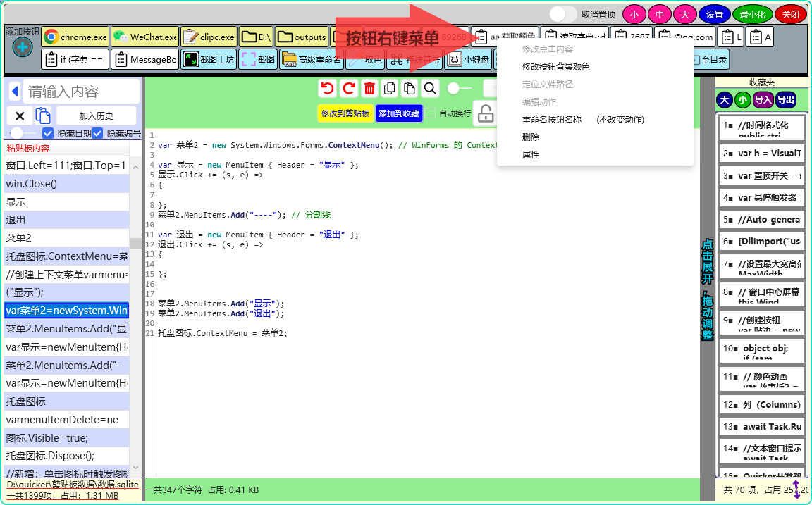This screenshot has width=812, height=505.
Task: Click the 截图 screenshot button
Action: [x=259, y=59]
